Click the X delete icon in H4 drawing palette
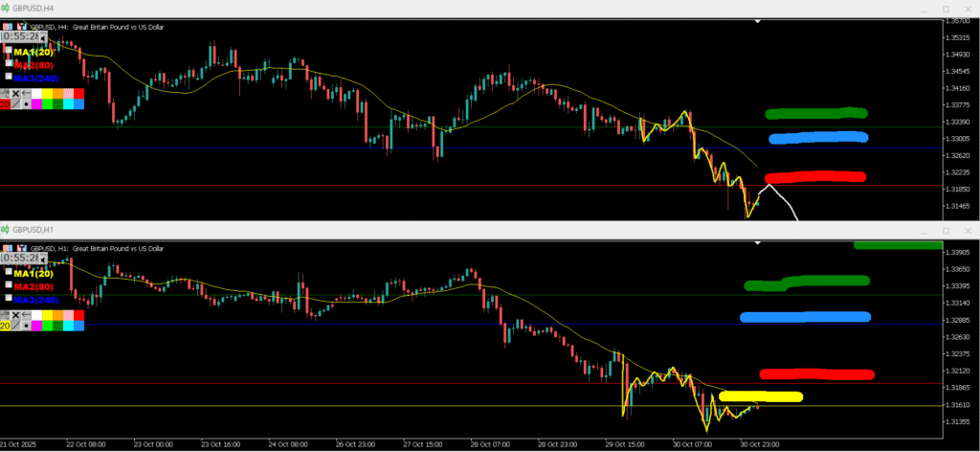This screenshot has height=452, width=980. click(15, 93)
